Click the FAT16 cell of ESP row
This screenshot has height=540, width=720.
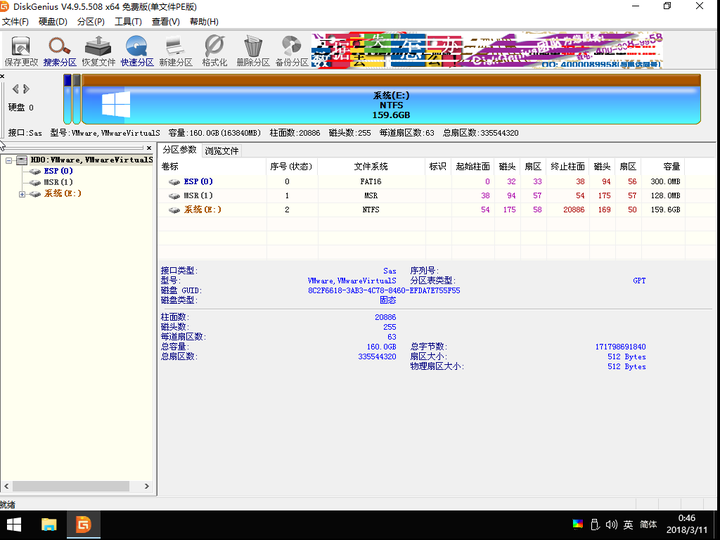[x=371, y=181]
